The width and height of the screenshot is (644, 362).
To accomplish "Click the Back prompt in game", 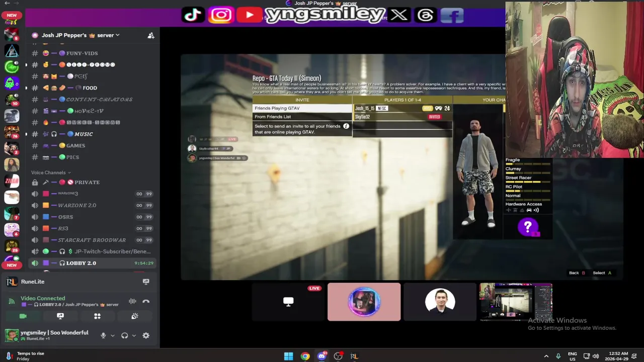I will (577, 273).
